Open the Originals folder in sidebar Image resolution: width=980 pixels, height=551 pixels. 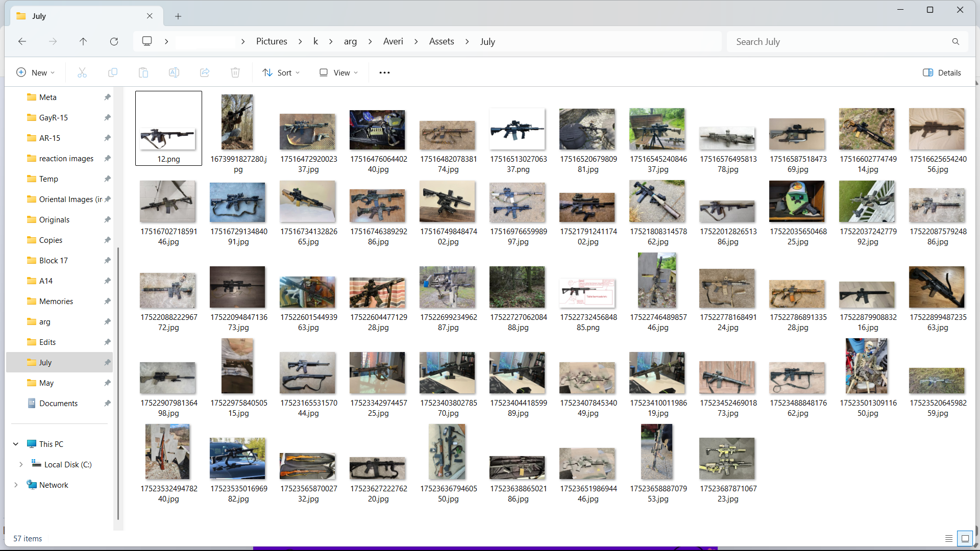[x=54, y=219]
